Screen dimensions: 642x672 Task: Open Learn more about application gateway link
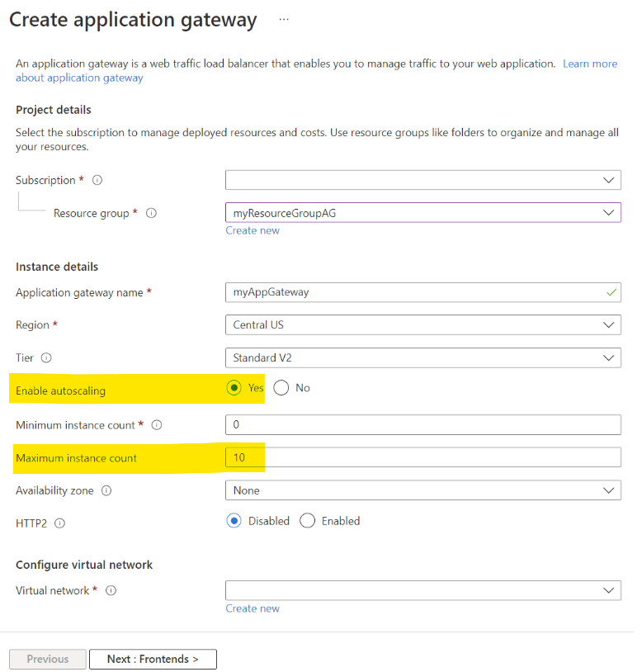[x=590, y=64]
